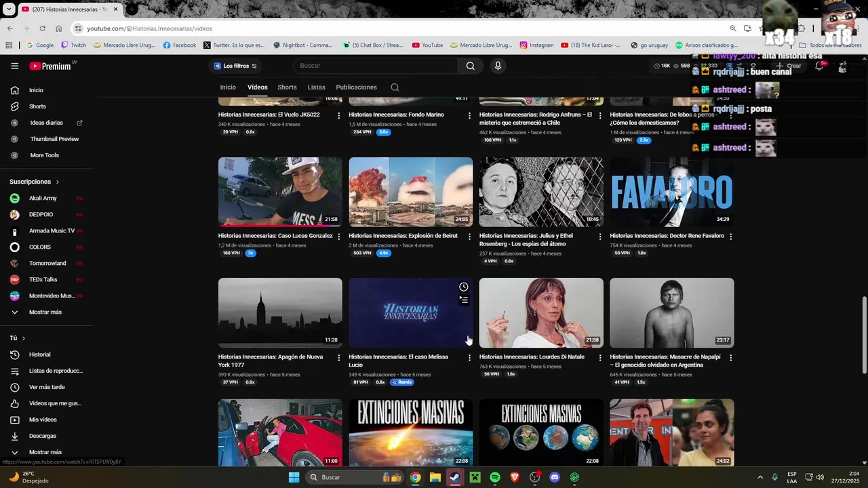
Task: Open options for Caso Lucas Gonzalez
Action: [x=339, y=237]
